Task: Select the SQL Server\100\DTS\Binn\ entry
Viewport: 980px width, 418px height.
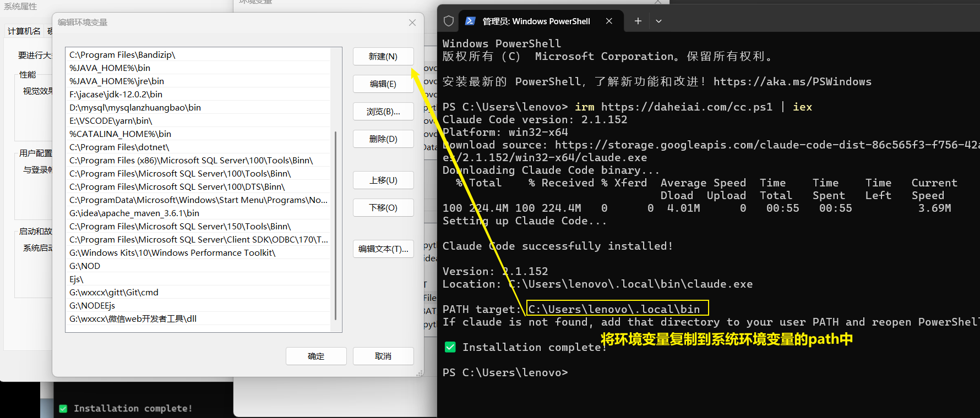Action: [x=198, y=187]
